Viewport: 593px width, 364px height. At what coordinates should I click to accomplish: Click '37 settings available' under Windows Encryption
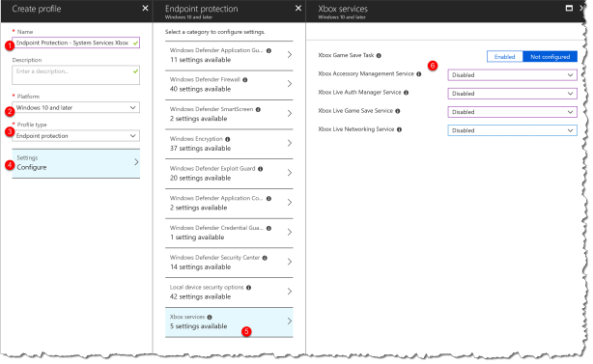coord(201,149)
